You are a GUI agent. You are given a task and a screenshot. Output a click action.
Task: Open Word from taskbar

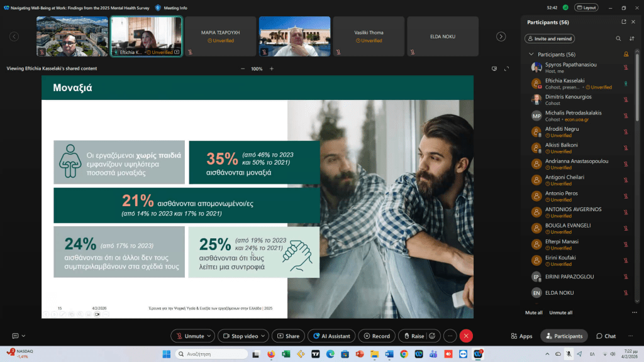[x=389, y=354]
